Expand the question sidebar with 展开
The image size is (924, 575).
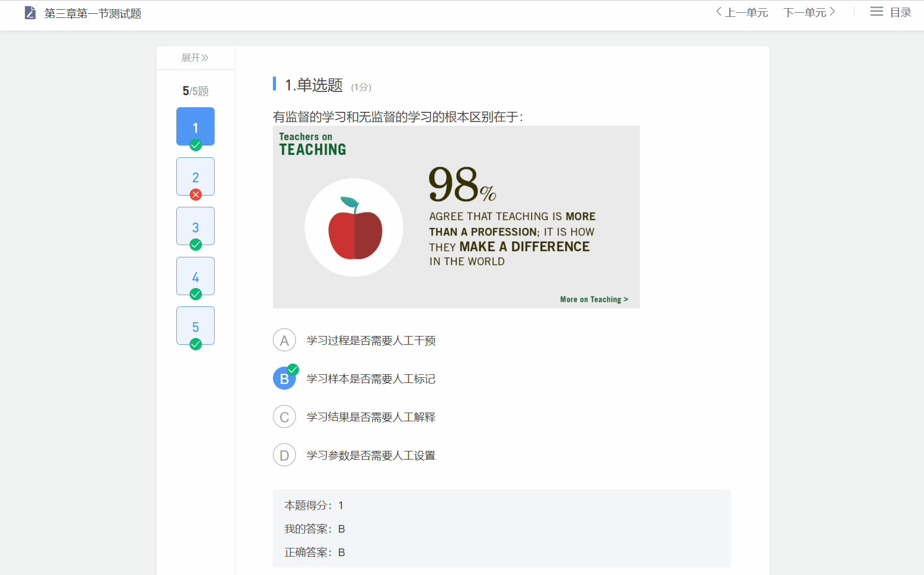click(x=195, y=58)
